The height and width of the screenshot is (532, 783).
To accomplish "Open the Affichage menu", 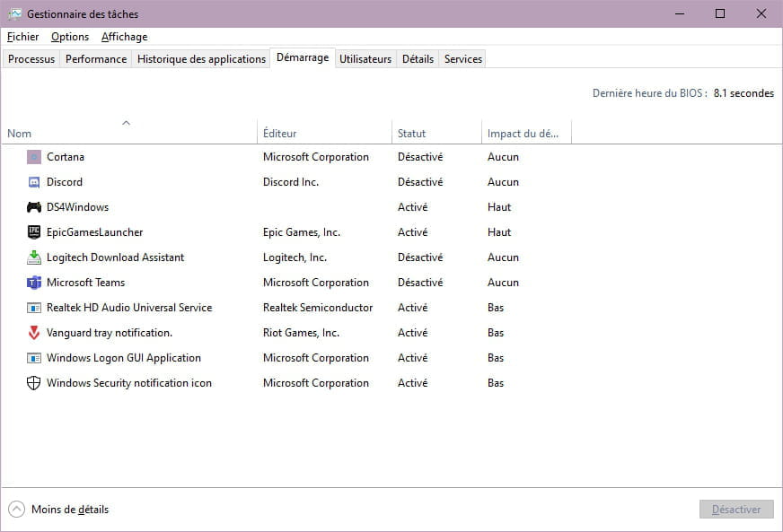I will (124, 37).
